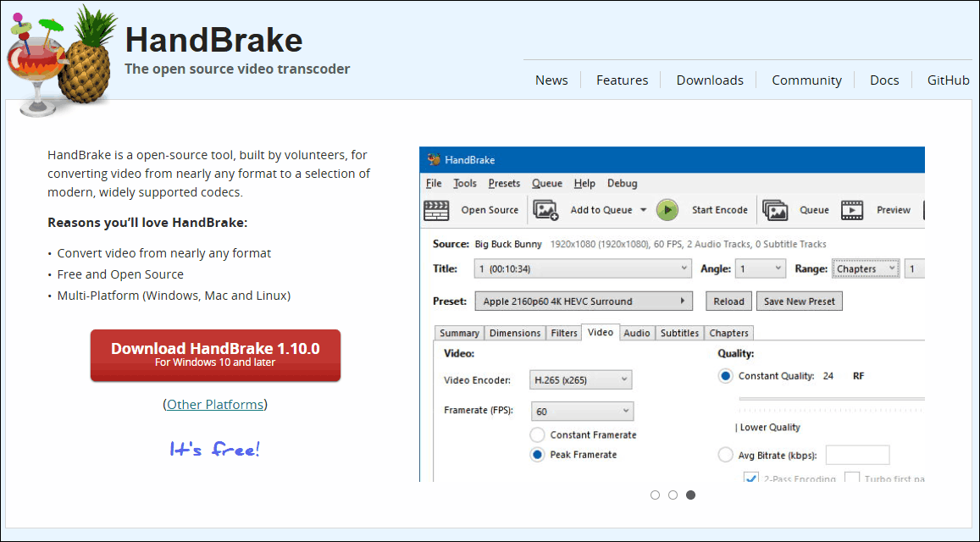
Task: Select the Constant Quality radio button
Action: point(725,376)
